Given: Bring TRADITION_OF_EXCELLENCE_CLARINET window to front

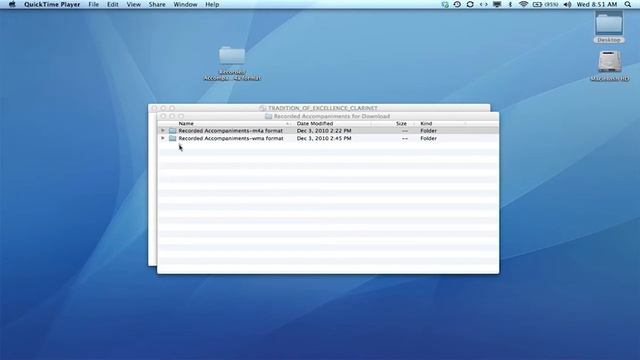Looking at the screenshot, I should (319, 108).
